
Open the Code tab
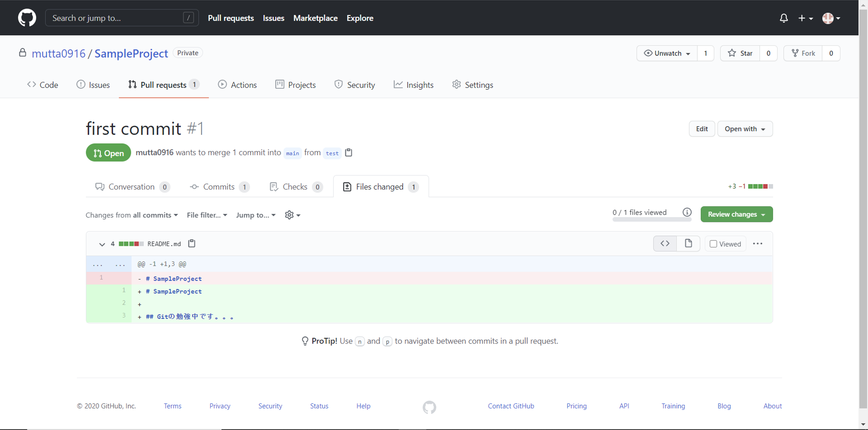coord(42,85)
